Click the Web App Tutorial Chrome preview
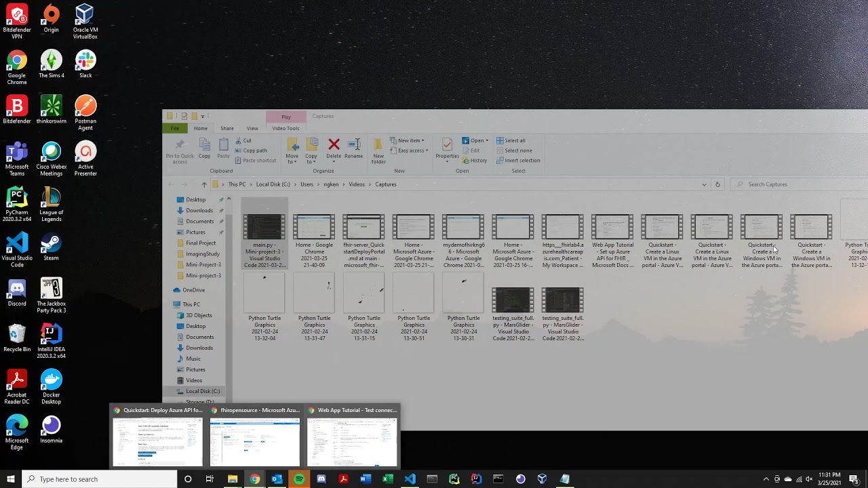The image size is (868, 488). (x=352, y=441)
